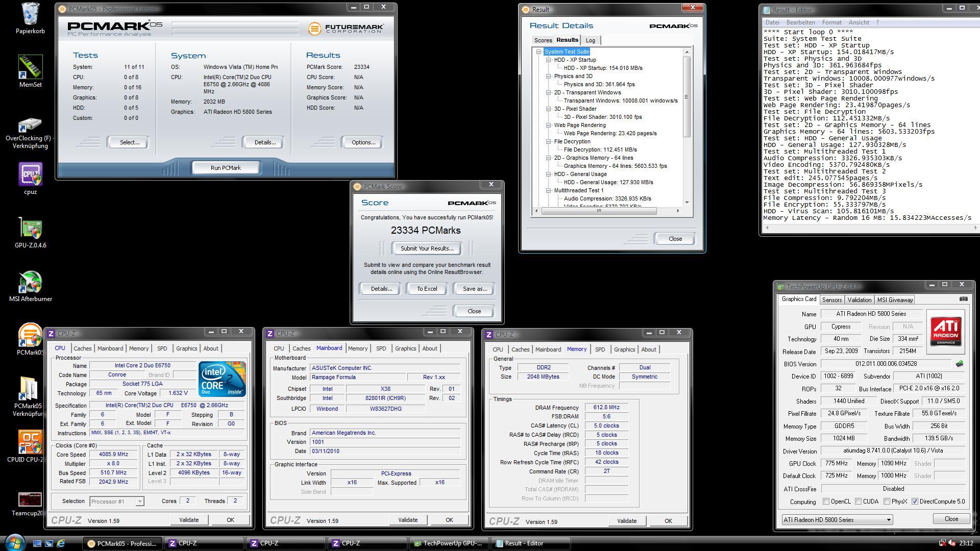Click the BIOS save icon in GPU-Z
Image resolution: width=980 pixels, height=551 pixels.
(x=960, y=364)
